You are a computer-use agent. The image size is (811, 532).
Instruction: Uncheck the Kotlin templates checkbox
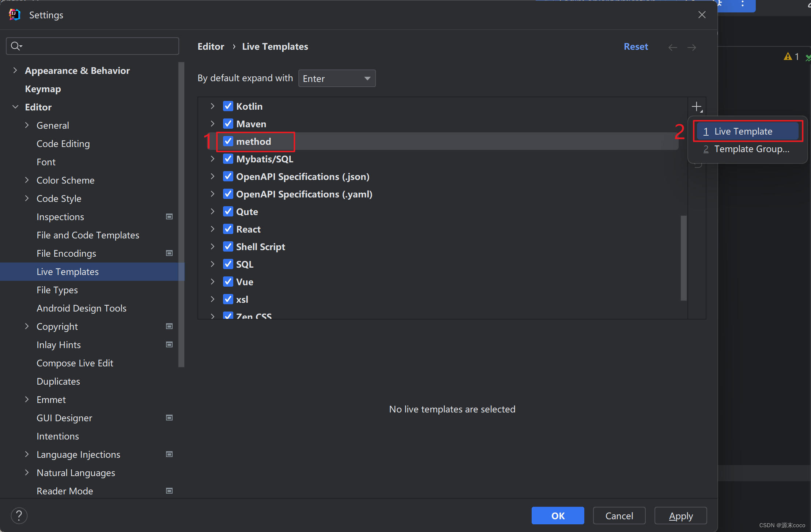(228, 106)
